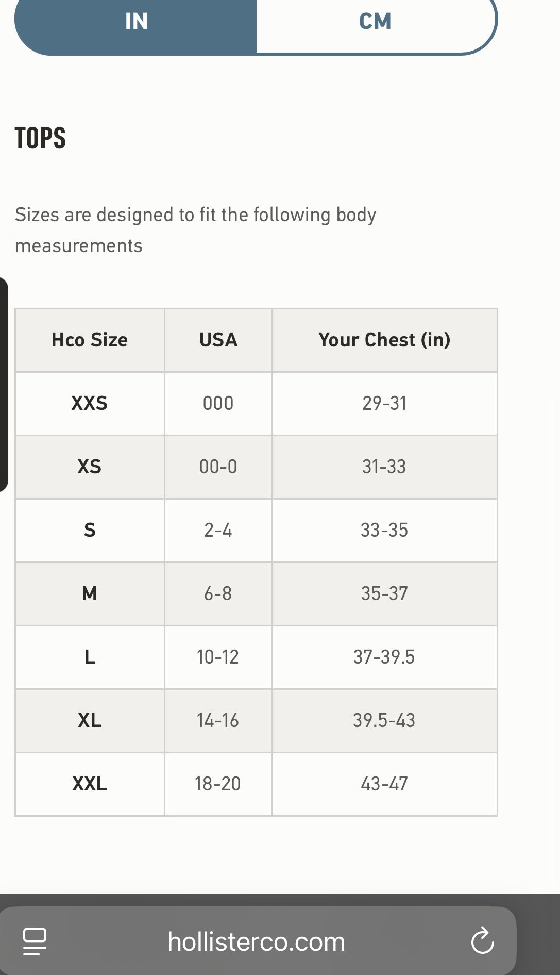Select the XS size row label
The width and height of the screenshot is (560, 975).
click(90, 467)
